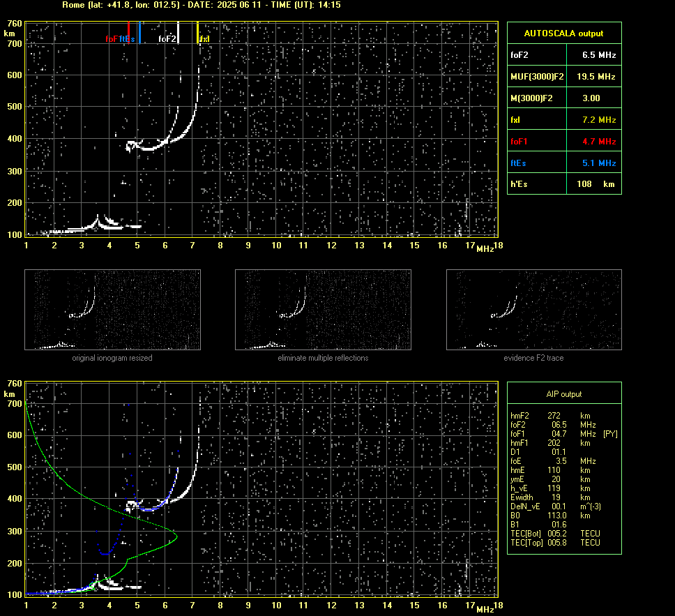The width and height of the screenshot is (675, 616).
Task: Select the "h'Es" label in AUTOSCALA table
Action: [519, 184]
